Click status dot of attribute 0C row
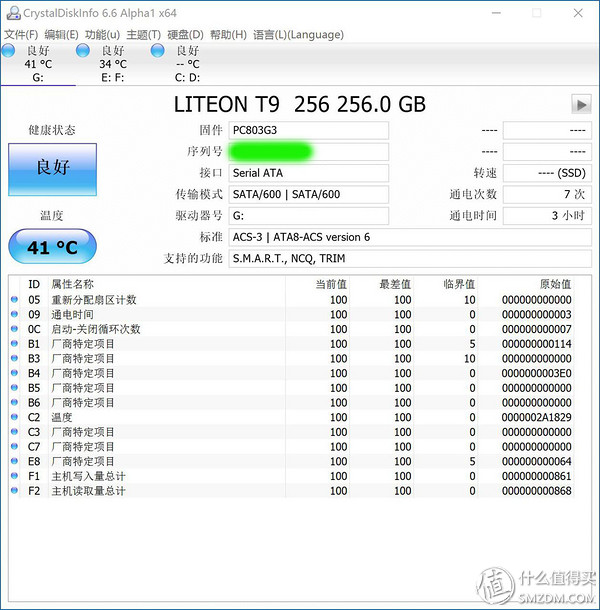 [14, 329]
